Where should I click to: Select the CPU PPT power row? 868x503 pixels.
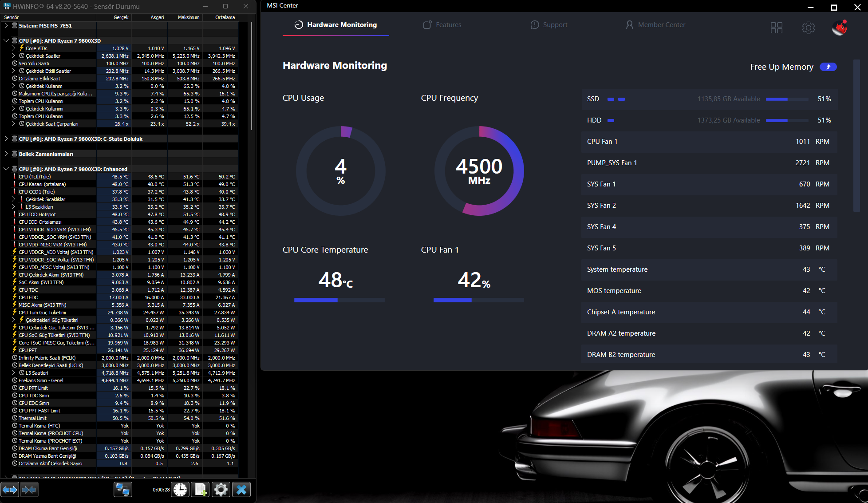click(119, 350)
